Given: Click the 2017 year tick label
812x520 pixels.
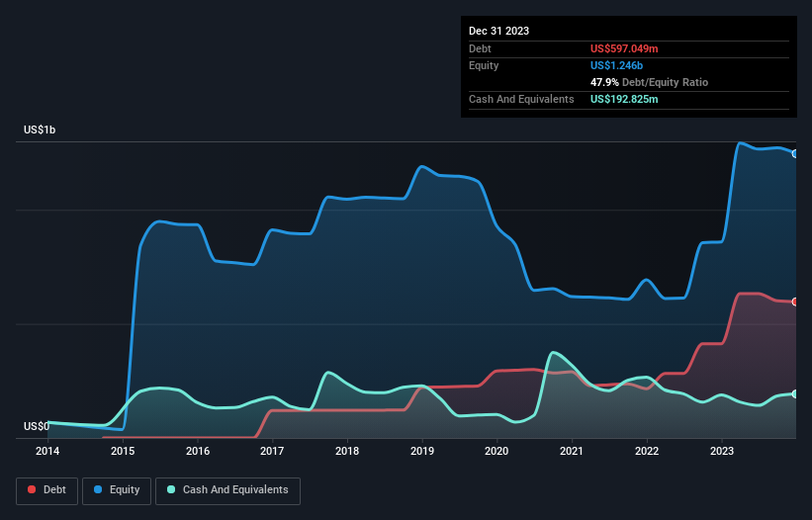Looking at the screenshot, I should click(272, 451).
